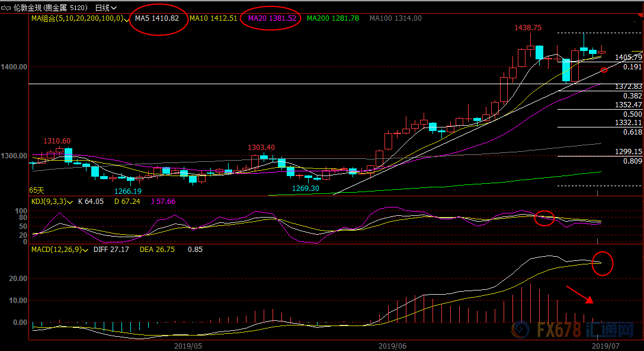
Task: Click the red downward arrow in MACD panel
Action: (x=579, y=295)
